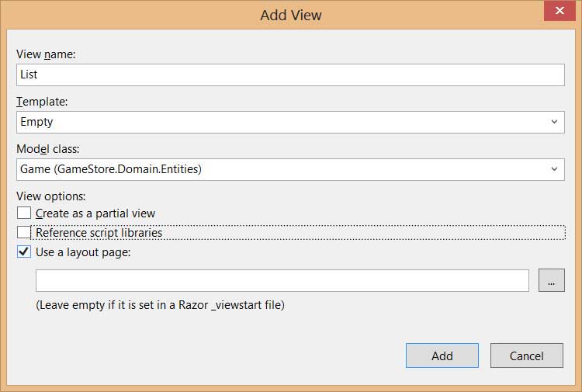Open the Template dropdown
Image resolution: width=582 pixels, height=392 pixels.
tap(290, 122)
